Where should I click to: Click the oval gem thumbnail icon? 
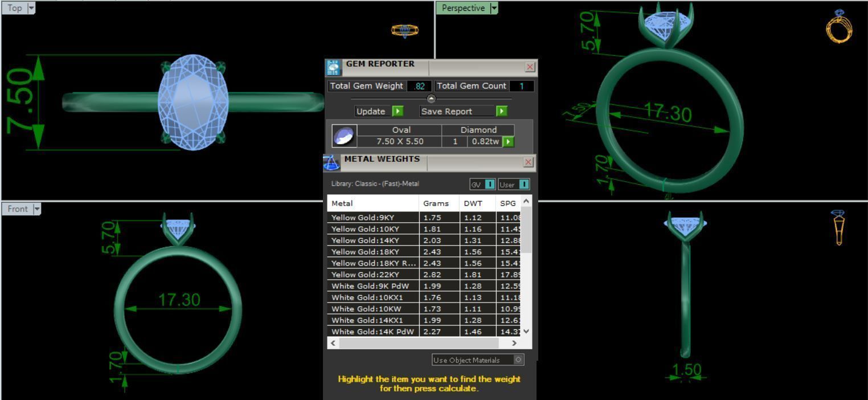[x=344, y=136]
